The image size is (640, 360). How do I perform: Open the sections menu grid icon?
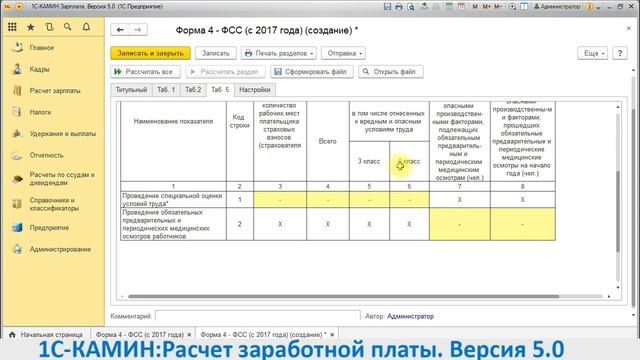point(12,27)
